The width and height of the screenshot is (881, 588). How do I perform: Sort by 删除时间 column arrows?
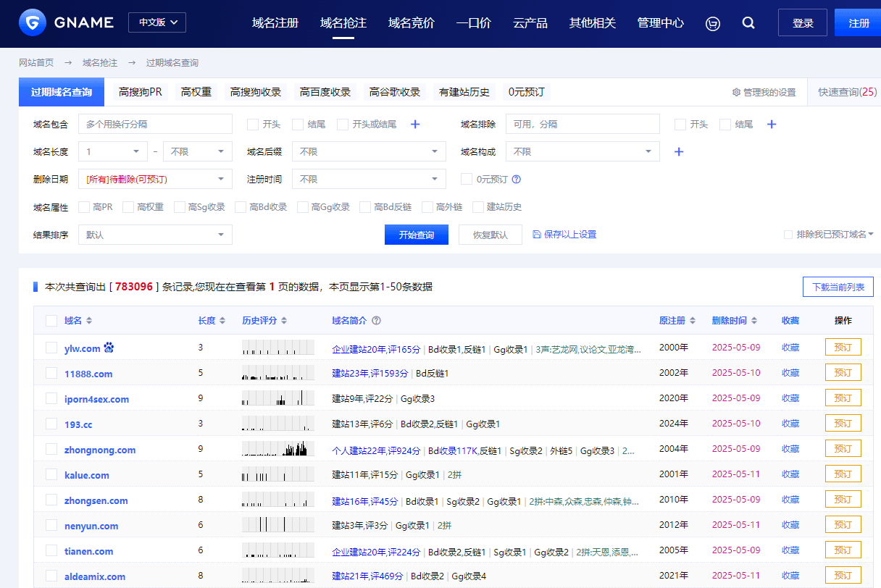(753, 321)
